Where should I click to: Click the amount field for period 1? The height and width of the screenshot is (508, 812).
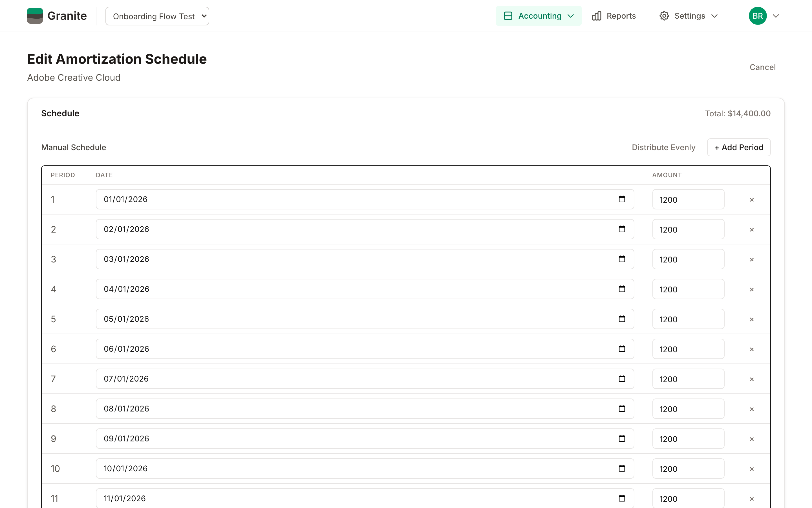click(688, 199)
